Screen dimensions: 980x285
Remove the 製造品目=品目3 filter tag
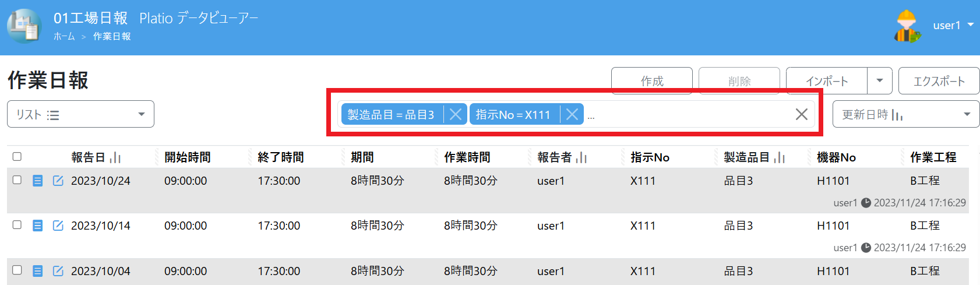tap(456, 115)
